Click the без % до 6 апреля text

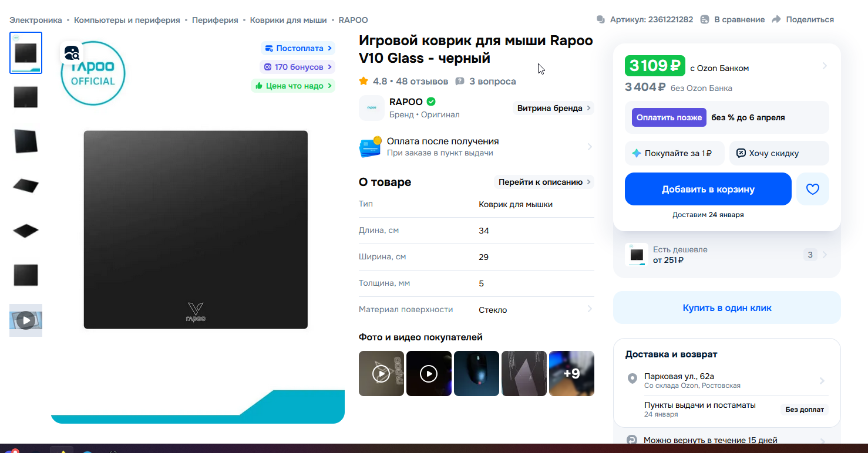click(x=748, y=117)
